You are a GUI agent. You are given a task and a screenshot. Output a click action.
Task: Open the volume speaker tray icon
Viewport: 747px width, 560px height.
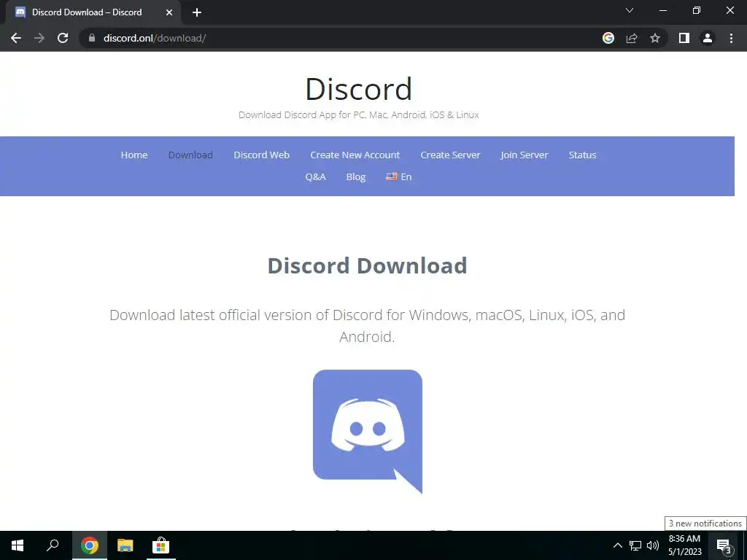pyautogui.click(x=653, y=545)
